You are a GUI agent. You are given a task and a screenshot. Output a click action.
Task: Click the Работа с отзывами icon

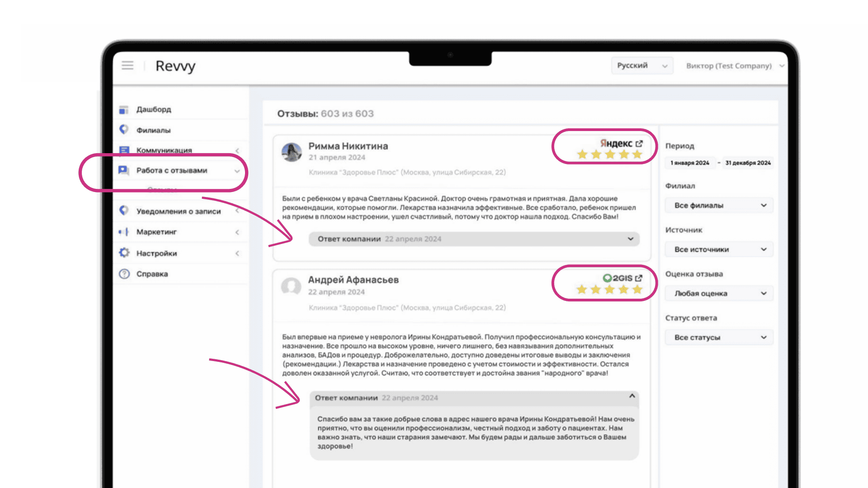(x=123, y=170)
